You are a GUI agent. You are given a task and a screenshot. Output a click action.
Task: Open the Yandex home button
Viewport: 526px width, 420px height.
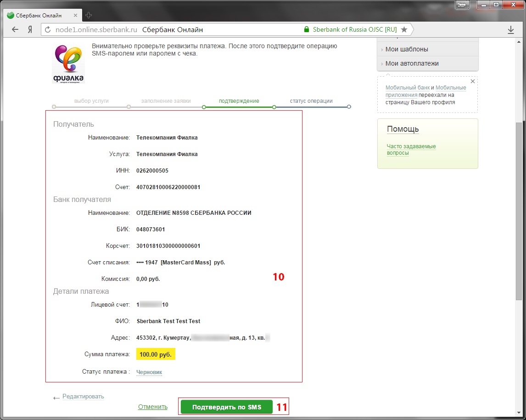pos(30,29)
